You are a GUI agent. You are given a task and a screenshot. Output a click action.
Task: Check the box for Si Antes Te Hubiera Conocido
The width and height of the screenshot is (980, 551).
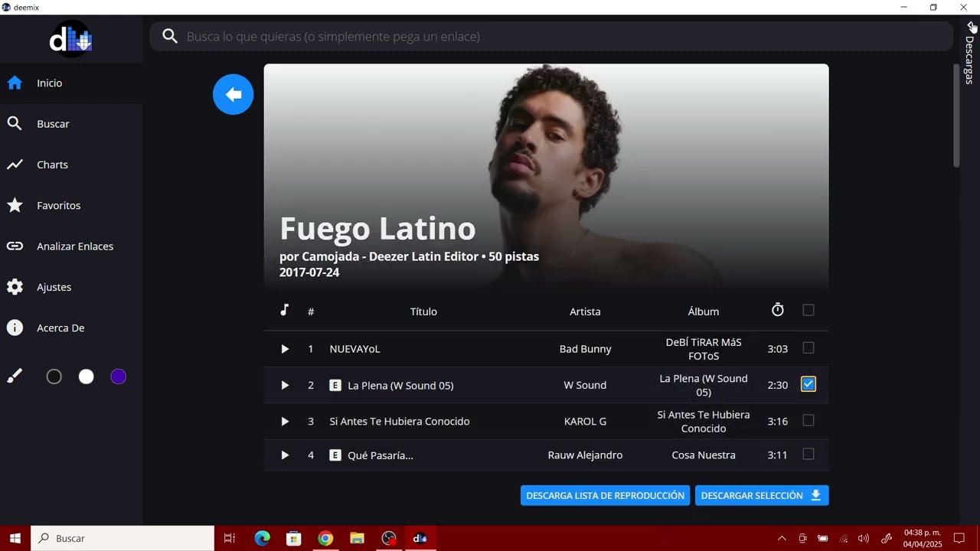click(x=808, y=420)
